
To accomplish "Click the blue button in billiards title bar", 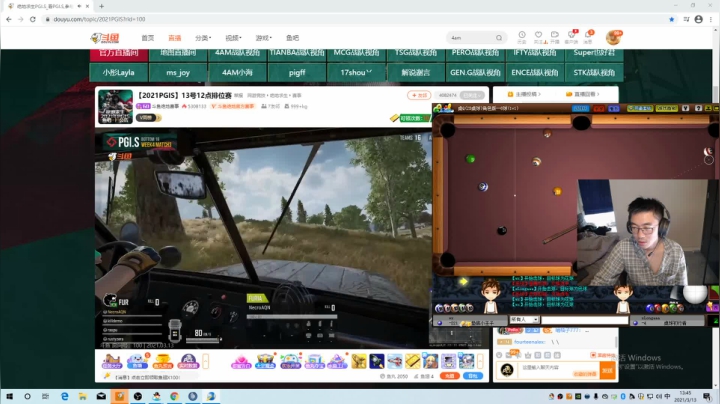I will [x=580, y=108].
